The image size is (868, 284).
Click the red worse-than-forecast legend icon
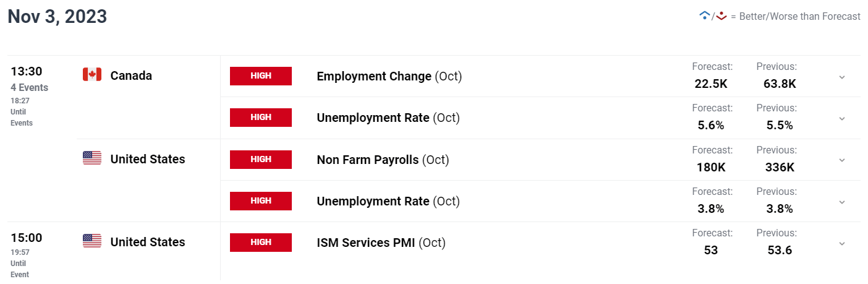click(721, 16)
